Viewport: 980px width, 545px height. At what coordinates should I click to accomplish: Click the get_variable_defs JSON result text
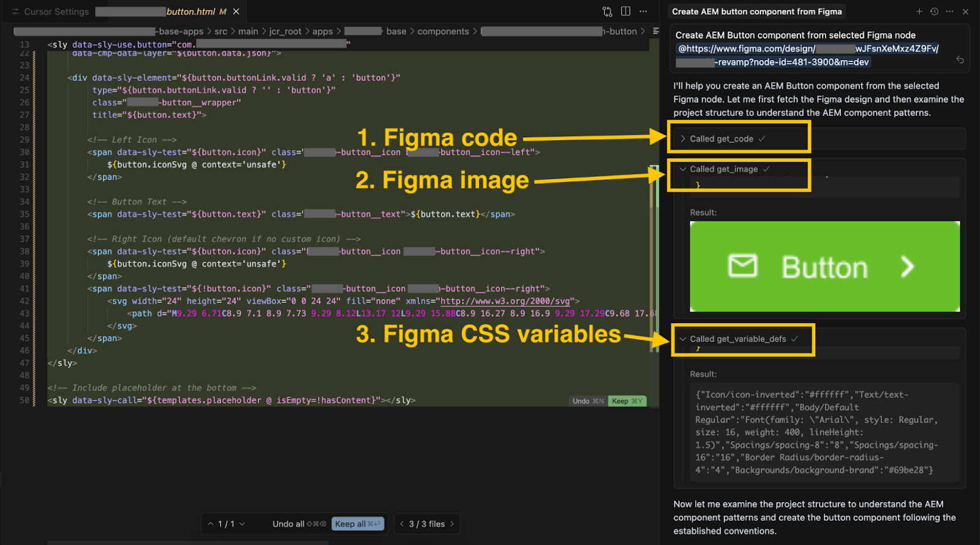point(817,432)
